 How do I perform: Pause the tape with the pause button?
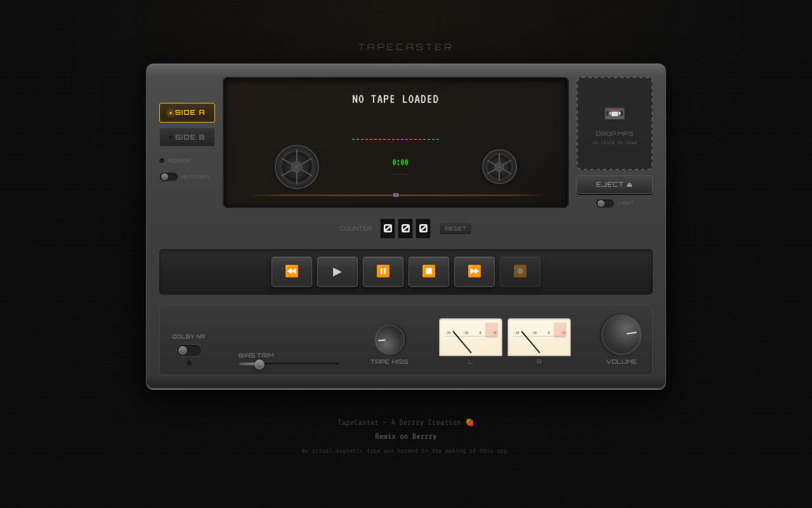click(x=383, y=272)
